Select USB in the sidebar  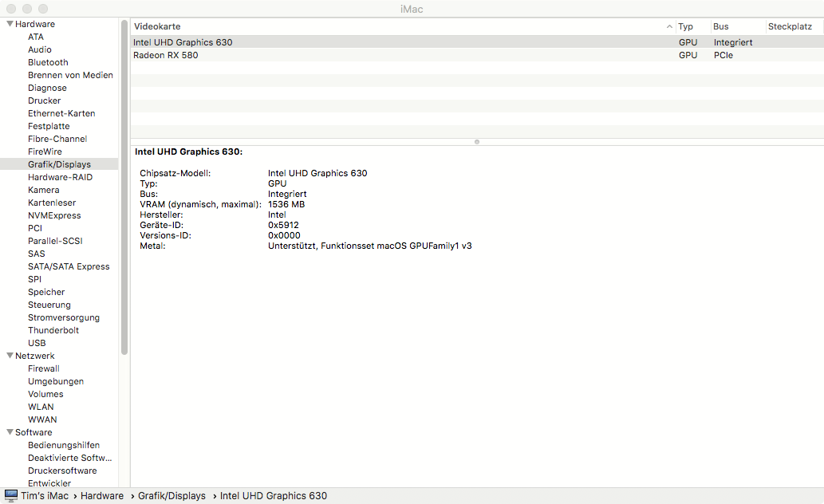[x=37, y=343]
